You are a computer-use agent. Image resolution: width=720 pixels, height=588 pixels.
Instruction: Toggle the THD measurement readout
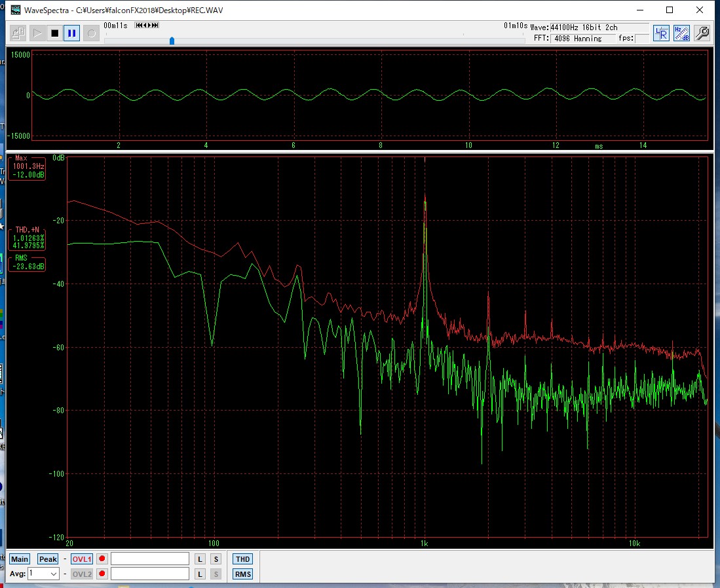point(242,559)
